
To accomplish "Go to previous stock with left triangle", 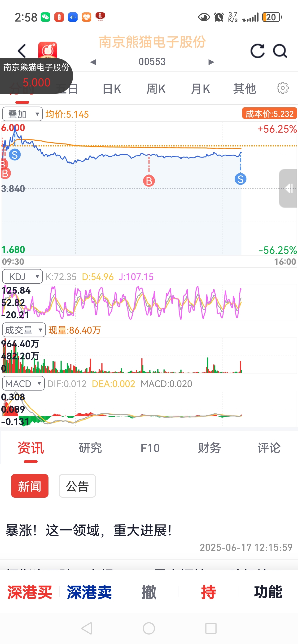I will (93, 62).
